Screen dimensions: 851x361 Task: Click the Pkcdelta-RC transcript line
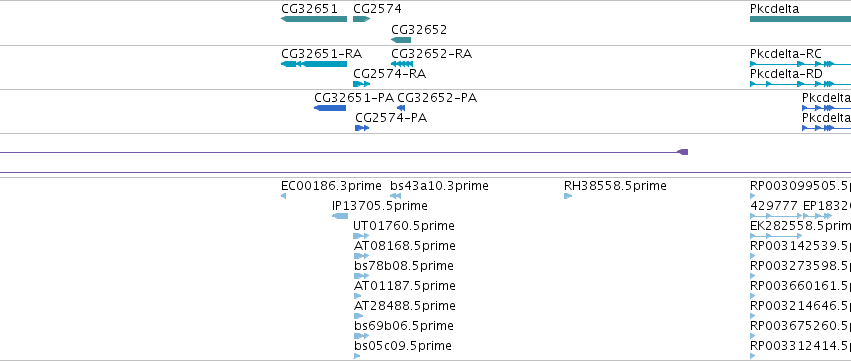800,64
